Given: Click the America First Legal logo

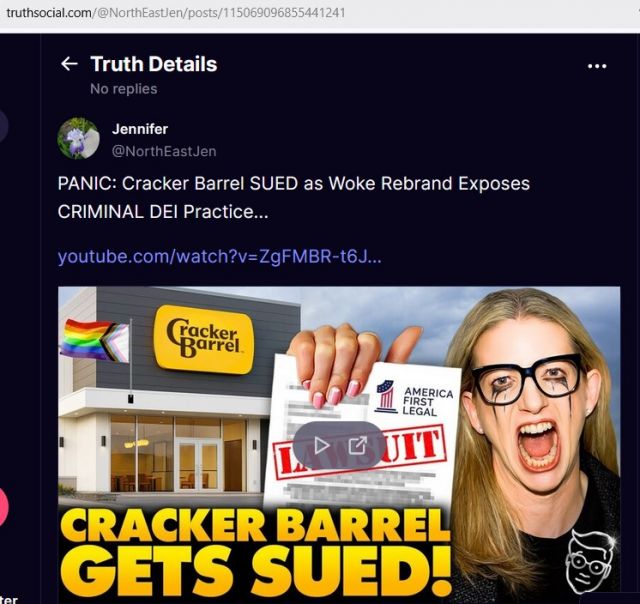Looking at the screenshot, I should [x=413, y=397].
